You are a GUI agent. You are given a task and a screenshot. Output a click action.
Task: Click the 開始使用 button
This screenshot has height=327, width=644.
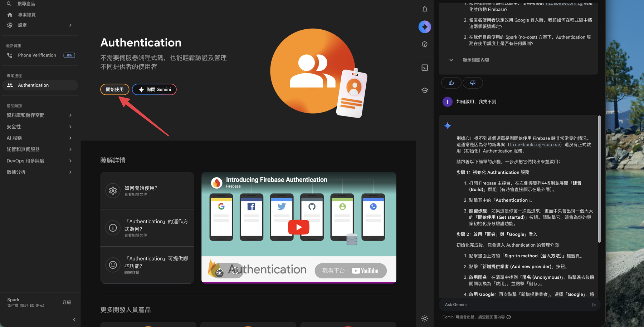[x=114, y=89]
